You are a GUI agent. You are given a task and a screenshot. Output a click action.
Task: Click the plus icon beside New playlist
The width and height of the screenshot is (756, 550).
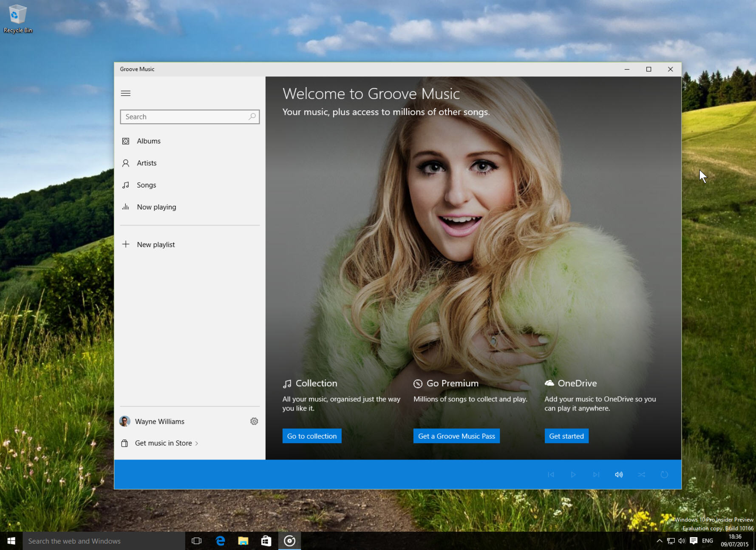click(126, 244)
